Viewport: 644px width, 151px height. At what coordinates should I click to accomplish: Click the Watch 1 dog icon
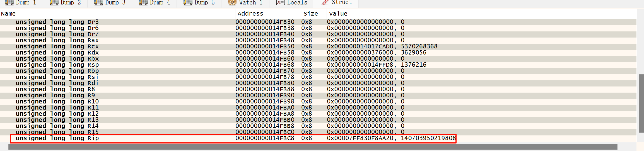232,3
